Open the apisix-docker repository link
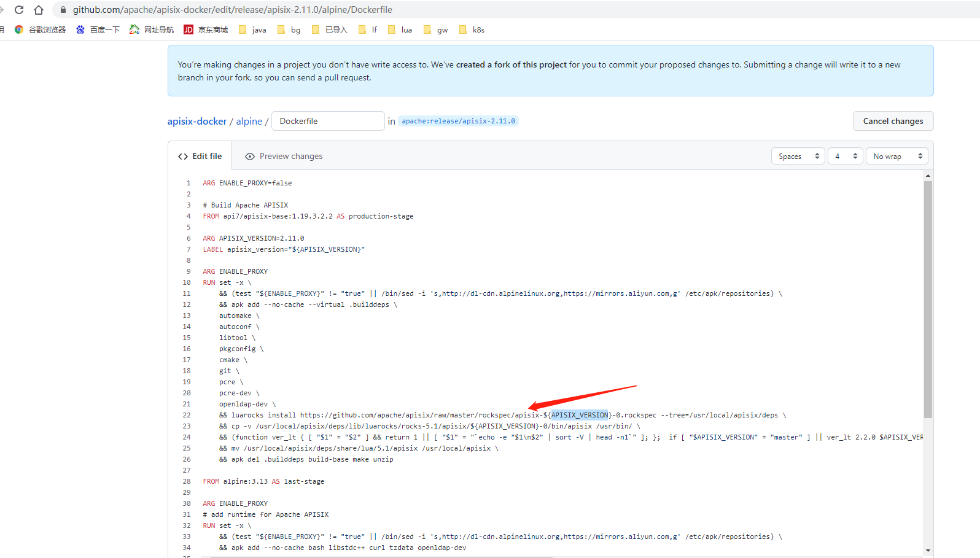Screen dimensions: 980x558 point(197,122)
